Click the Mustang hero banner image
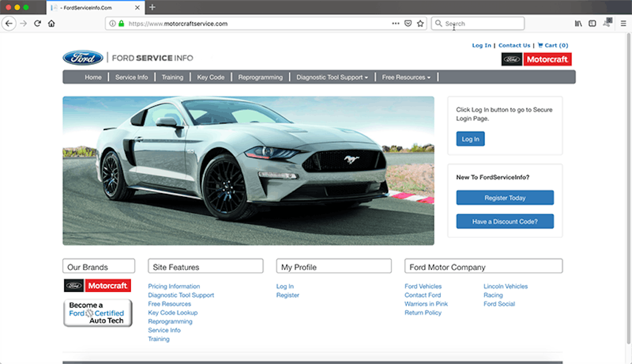632x364 pixels. point(248,170)
